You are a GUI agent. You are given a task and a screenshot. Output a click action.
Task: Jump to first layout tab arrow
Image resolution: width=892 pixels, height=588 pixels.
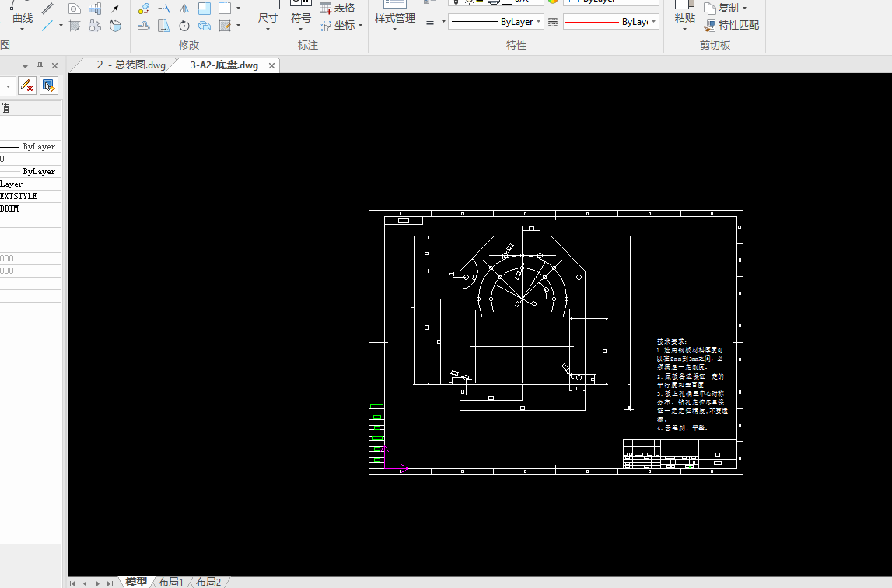point(72,583)
